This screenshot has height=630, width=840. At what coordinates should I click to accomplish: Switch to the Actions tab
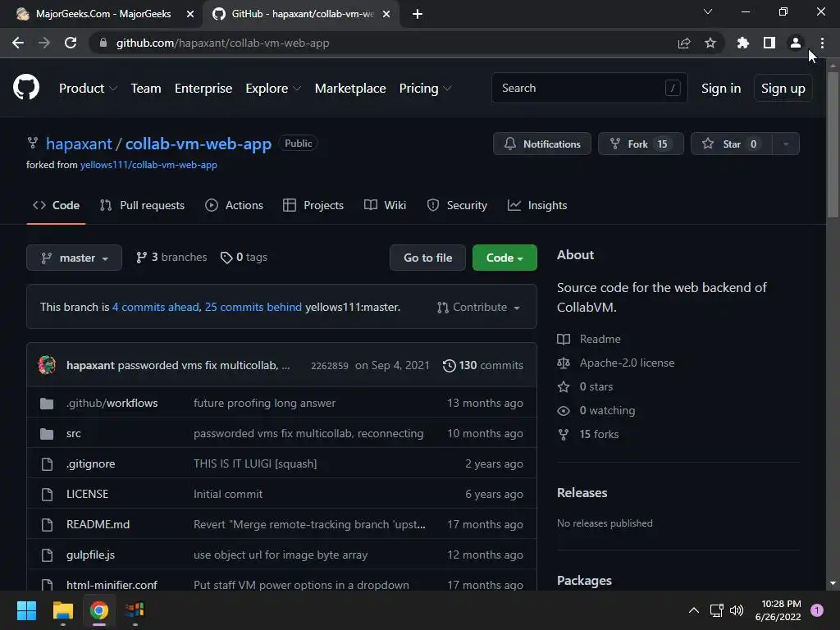click(234, 205)
